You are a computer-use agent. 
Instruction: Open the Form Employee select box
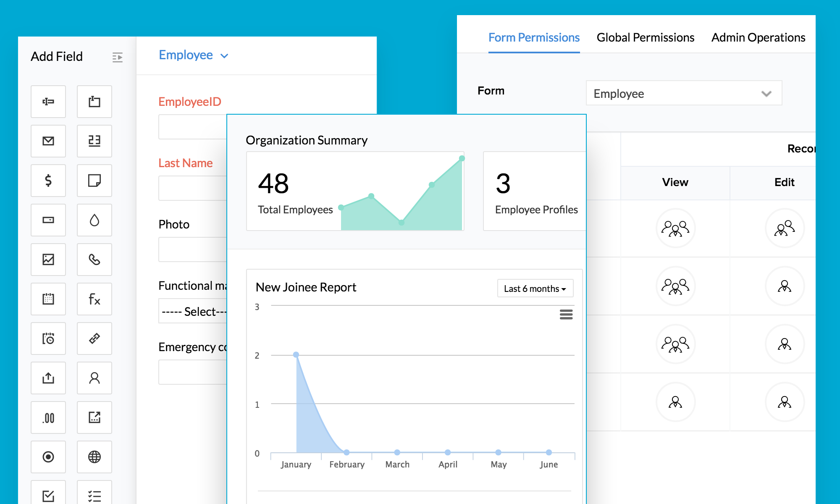[683, 93]
